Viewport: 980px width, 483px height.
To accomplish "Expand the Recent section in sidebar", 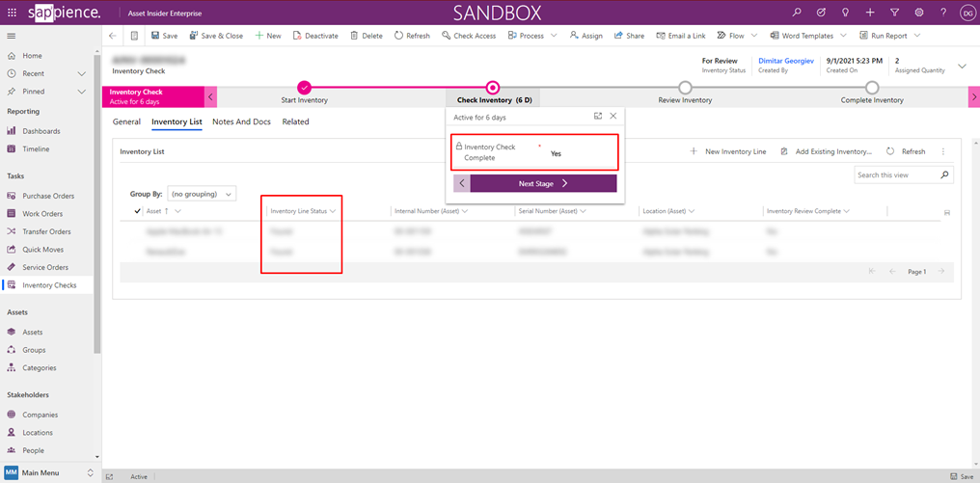I will pyautogui.click(x=82, y=73).
